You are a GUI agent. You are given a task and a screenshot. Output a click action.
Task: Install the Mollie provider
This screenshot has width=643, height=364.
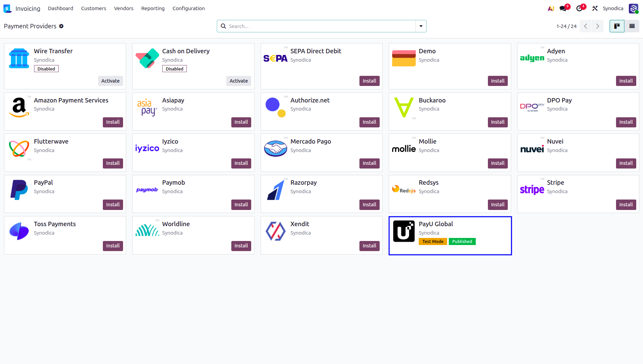[497, 163]
